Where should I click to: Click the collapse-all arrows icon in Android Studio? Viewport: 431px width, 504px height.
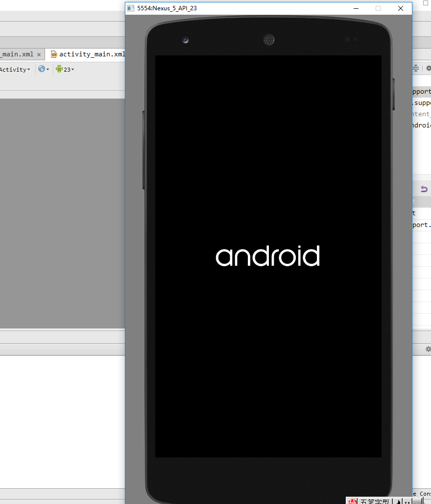[416, 68]
